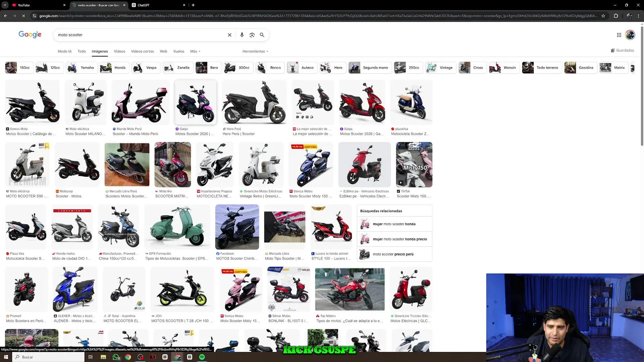Filter images by Segunda mano chip
644x362 pixels.
coord(369,67)
